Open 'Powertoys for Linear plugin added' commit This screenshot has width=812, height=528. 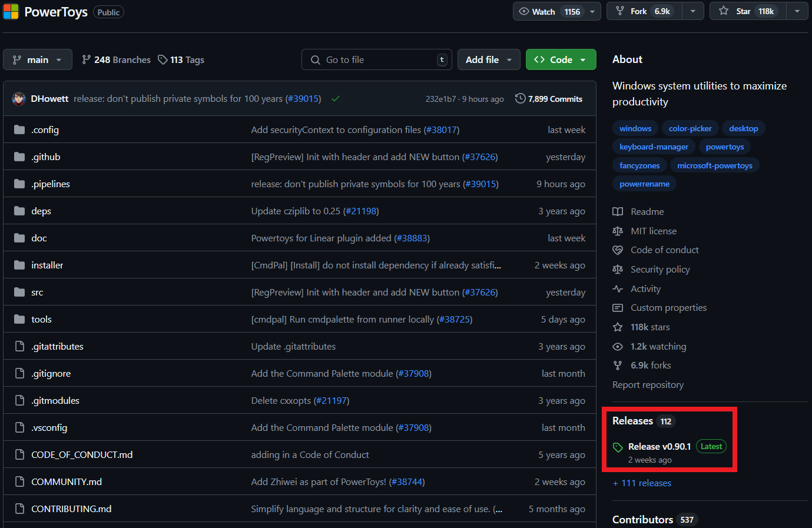(322, 238)
